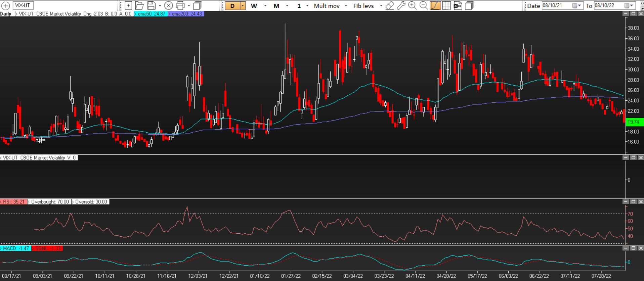Open the print options dropdown arrow

[189, 6]
